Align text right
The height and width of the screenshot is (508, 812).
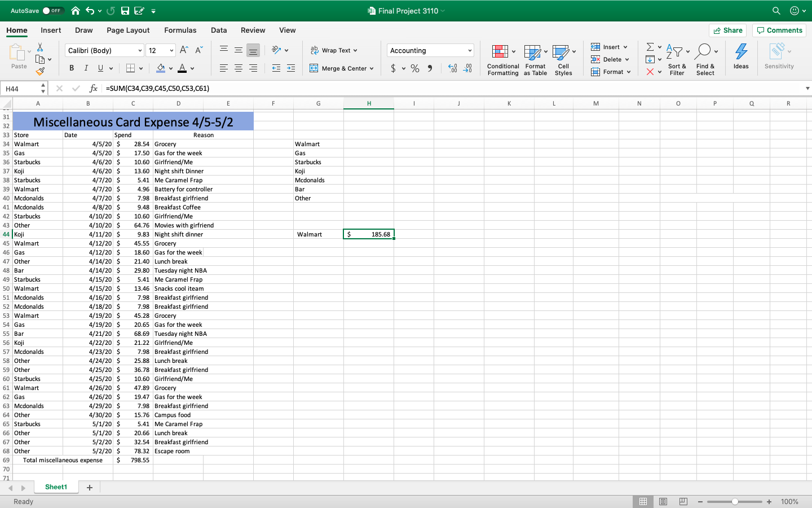click(253, 68)
